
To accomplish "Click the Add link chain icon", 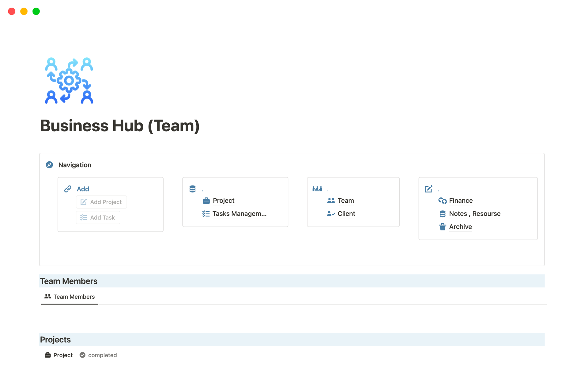I will click(x=68, y=189).
